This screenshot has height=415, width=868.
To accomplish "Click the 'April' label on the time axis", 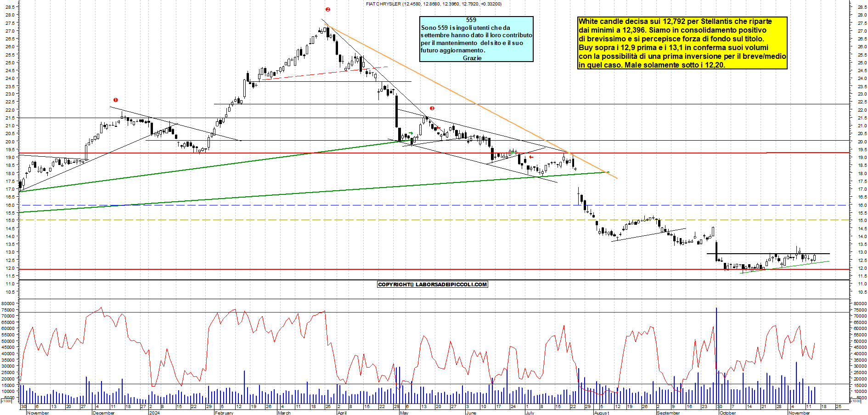I will point(342,413).
